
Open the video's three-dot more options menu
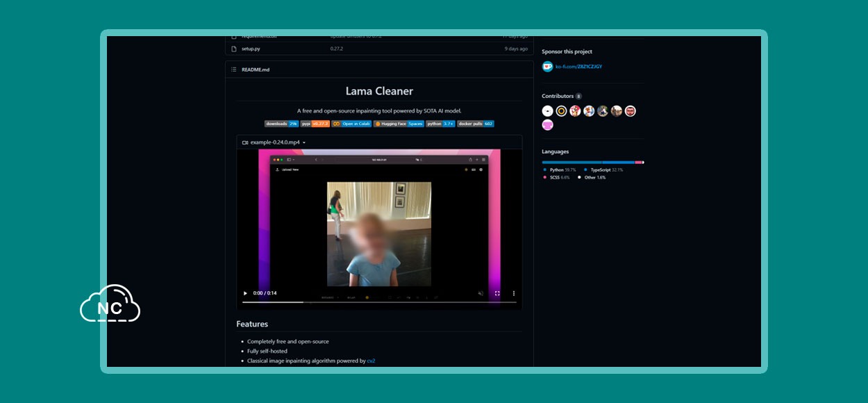pos(514,293)
